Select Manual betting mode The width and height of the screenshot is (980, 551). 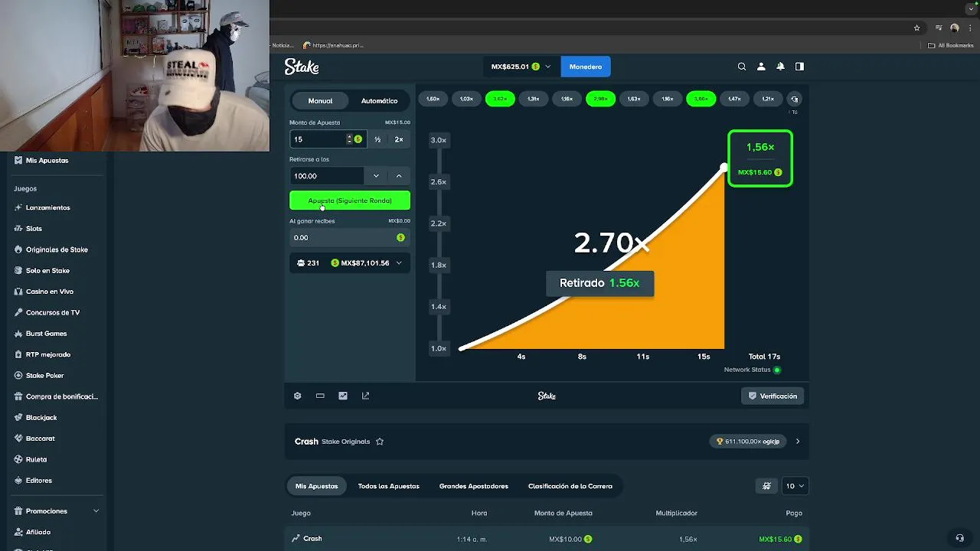point(320,101)
